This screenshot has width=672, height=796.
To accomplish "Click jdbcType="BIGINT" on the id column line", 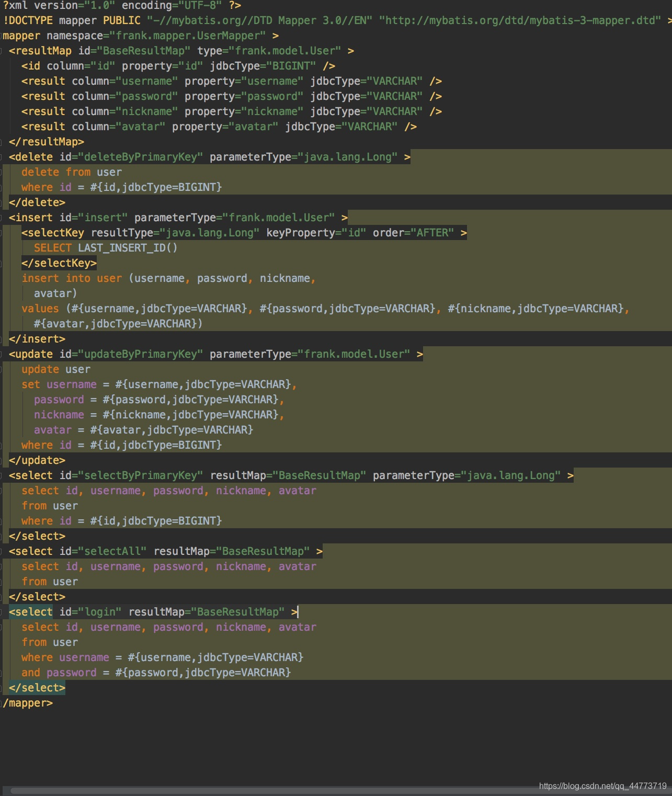I will pos(263,66).
